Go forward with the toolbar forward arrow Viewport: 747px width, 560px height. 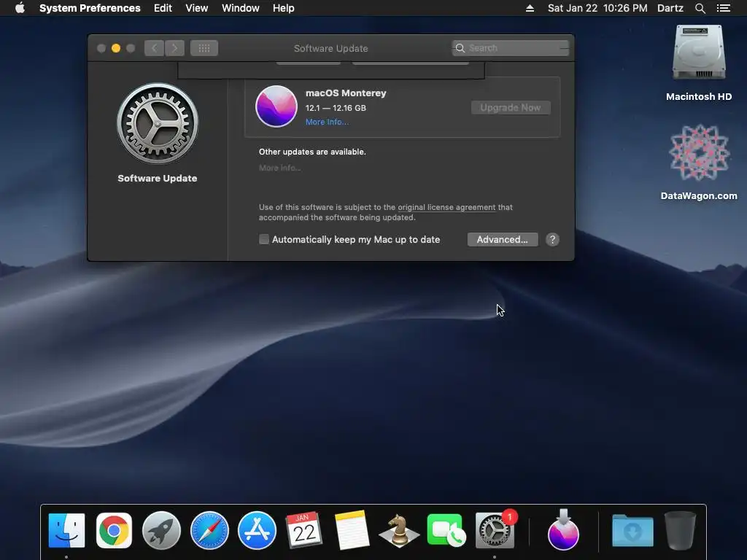pyautogui.click(x=175, y=48)
